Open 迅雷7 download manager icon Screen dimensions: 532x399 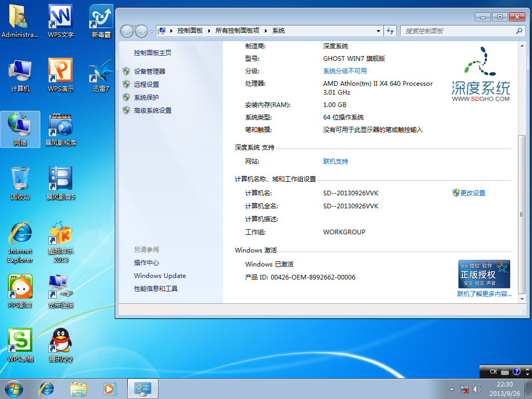[101, 75]
